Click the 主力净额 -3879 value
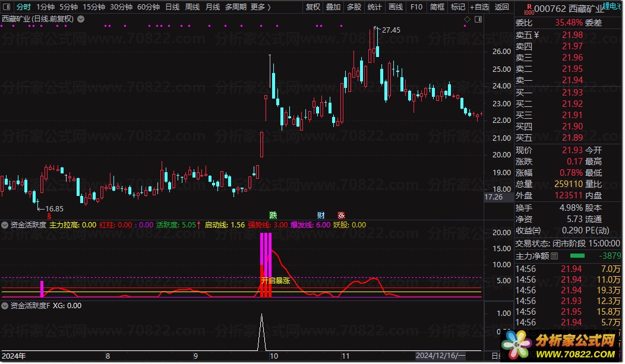 pos(610,256)
